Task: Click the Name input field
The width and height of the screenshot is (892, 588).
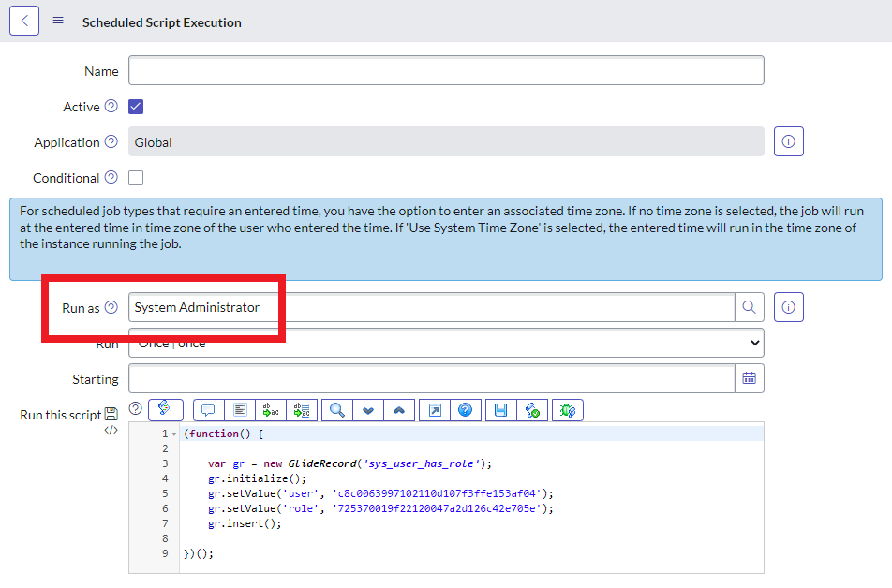Action: coord(446,70)
